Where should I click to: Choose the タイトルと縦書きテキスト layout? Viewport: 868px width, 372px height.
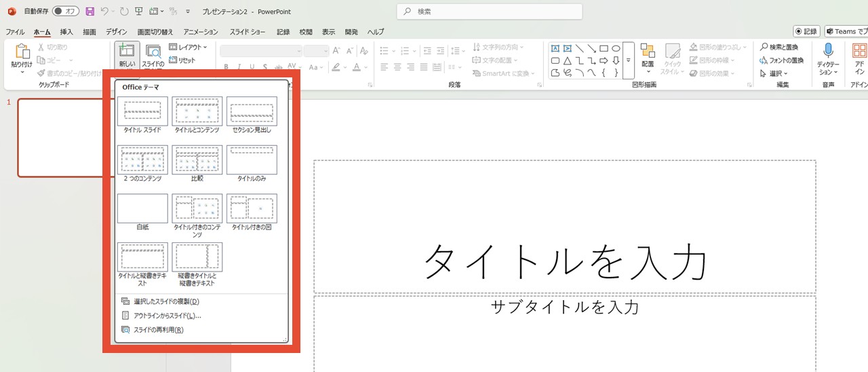[142, 265]
